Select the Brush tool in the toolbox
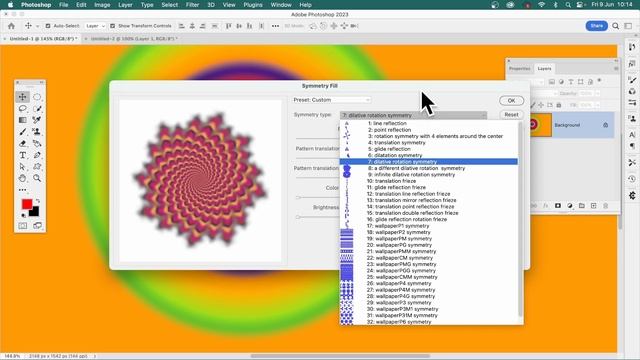The width and height of the screenshot is (640, 360). tap(22, 132)
